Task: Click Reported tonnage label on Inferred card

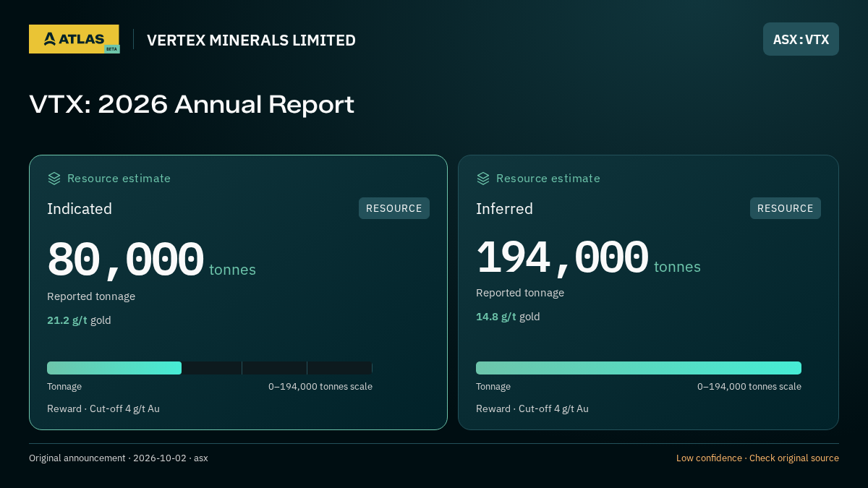Action: click(x=520, y=293)
